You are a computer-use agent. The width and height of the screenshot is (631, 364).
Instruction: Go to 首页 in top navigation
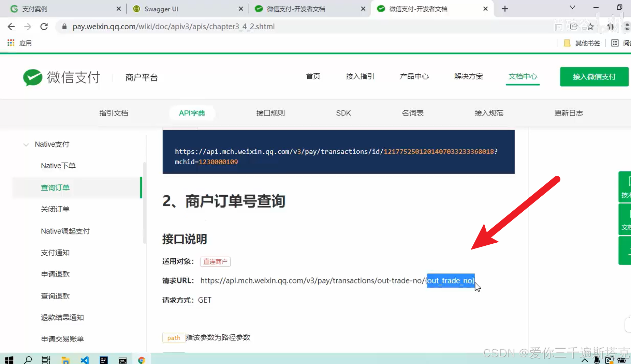313,76
